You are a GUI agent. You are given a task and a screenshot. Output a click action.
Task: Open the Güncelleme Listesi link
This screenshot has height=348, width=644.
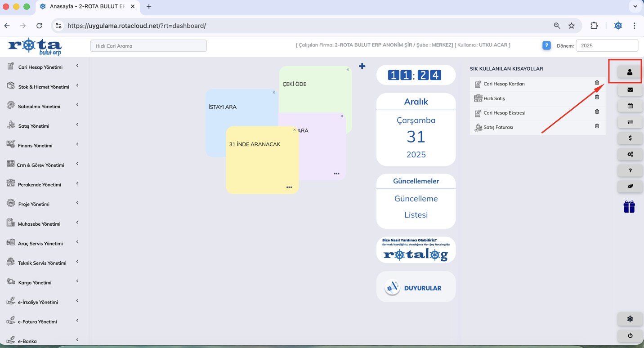(416, 206)
